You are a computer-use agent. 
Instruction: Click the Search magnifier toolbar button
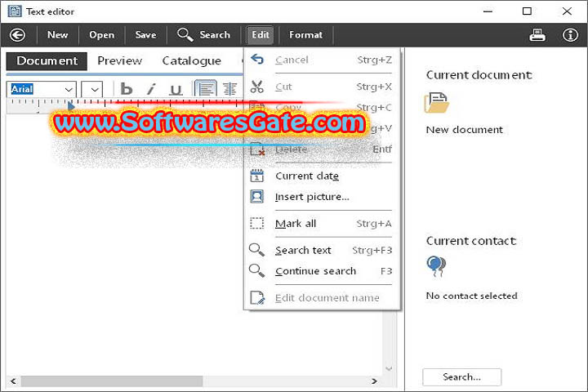point(203,35)
